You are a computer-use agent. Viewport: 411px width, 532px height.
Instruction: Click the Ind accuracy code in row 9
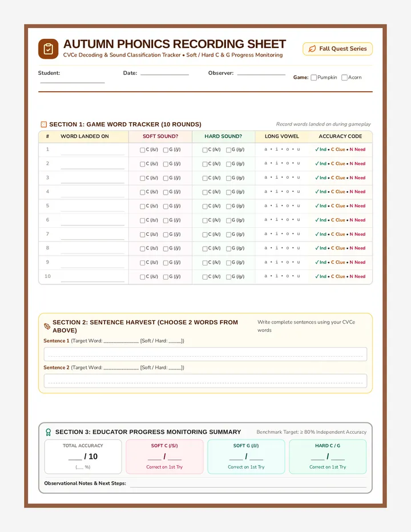[321, 263]
